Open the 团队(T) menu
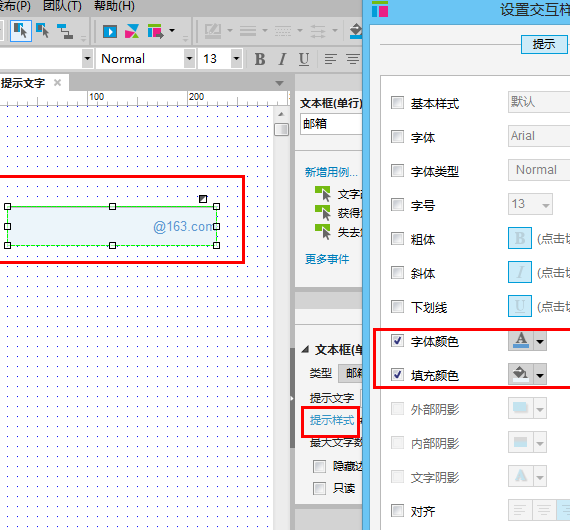570x530 pixels. pyautogui.click(x=62, y=6)
